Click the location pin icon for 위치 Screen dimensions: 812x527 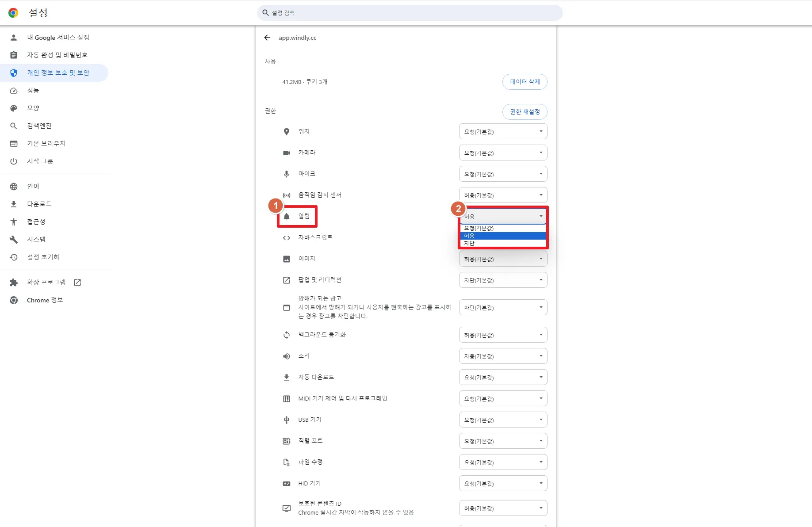pos(287,132)
